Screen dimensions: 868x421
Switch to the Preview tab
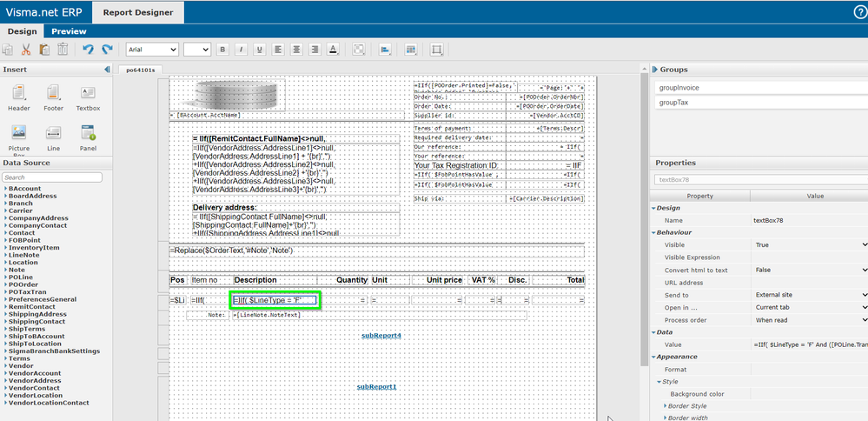(x=69, y=31)
